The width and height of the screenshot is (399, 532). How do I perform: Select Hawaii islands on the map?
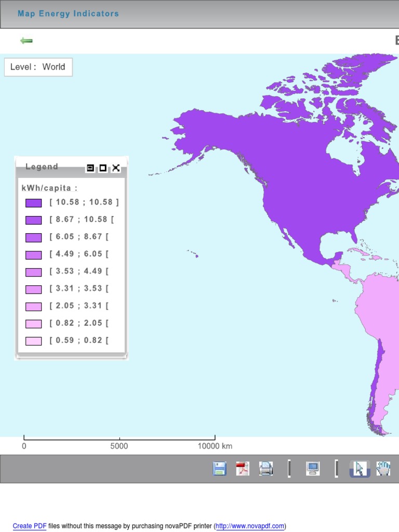[193, 253]
